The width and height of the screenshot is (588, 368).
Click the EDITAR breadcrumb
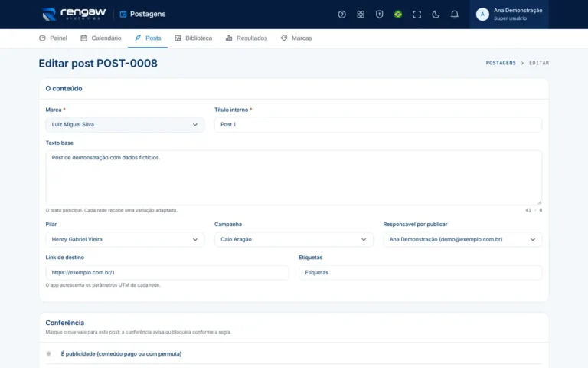tap(539, 63)
